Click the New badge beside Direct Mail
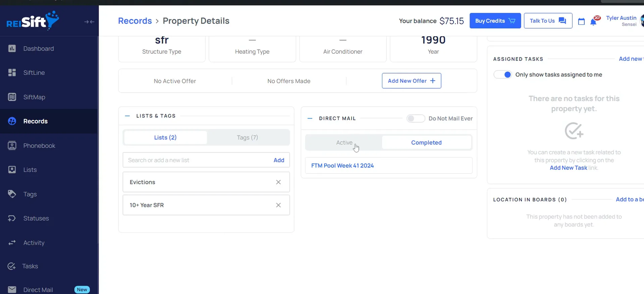644x294 pixels. tap(82, 290)
